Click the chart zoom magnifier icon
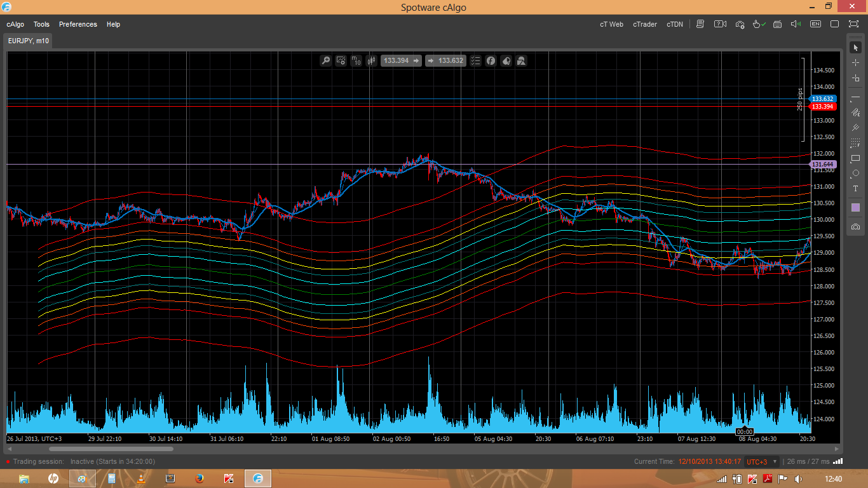 326,61
